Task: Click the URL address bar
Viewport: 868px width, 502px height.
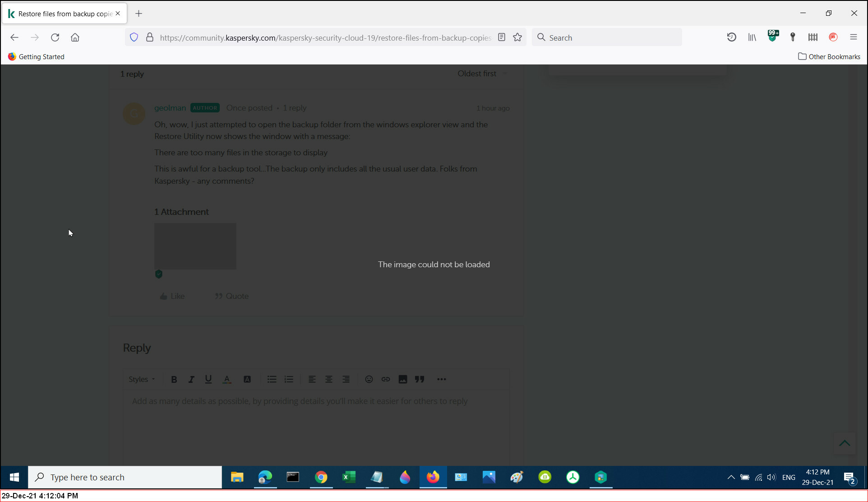Action: (325, 38)
